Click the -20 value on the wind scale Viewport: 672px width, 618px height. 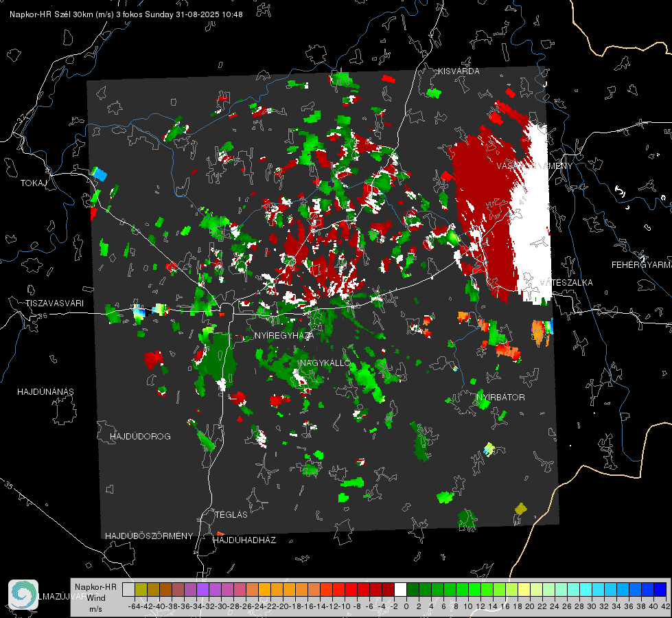282,606
